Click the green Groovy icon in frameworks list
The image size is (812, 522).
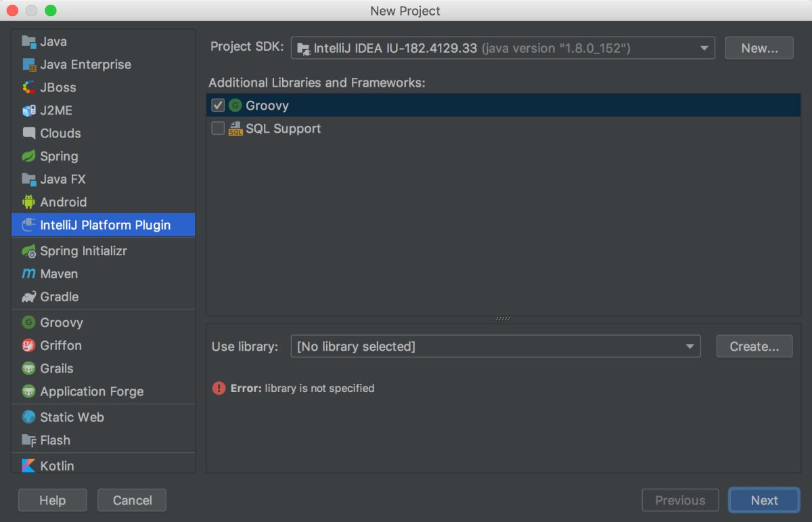(x=235, y=105)
